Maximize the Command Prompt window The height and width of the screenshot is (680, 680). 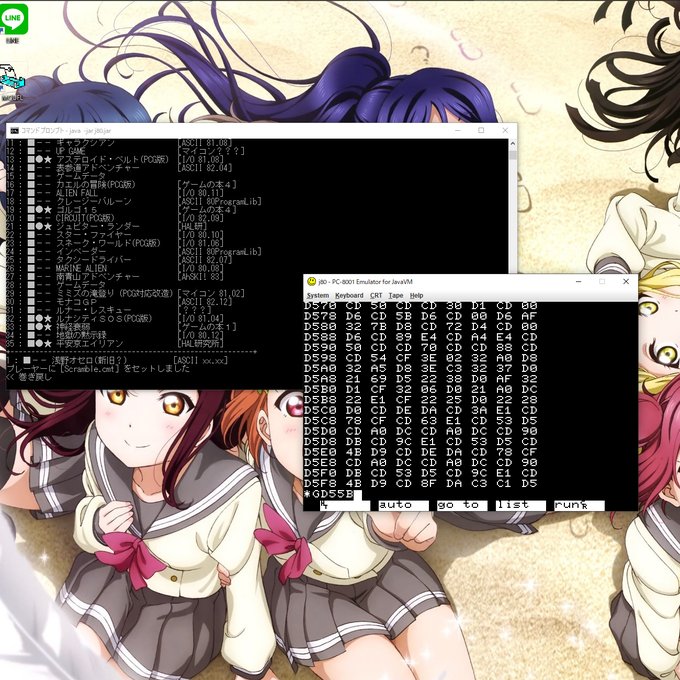point(481,131)
